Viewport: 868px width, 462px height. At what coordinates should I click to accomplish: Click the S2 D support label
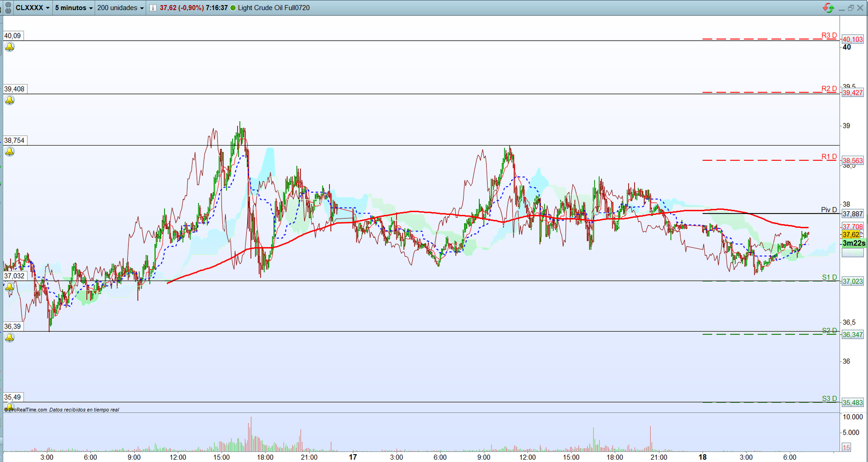829,330
